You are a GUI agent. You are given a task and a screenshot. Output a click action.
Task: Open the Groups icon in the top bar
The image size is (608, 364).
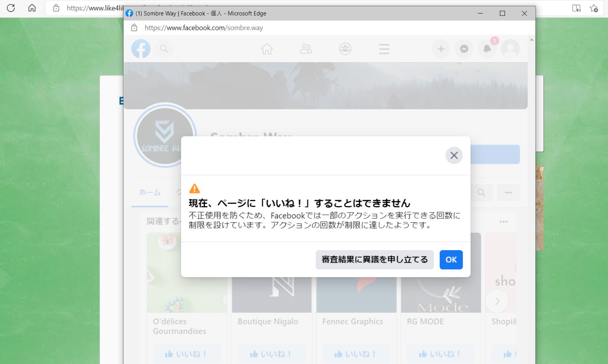345,48
